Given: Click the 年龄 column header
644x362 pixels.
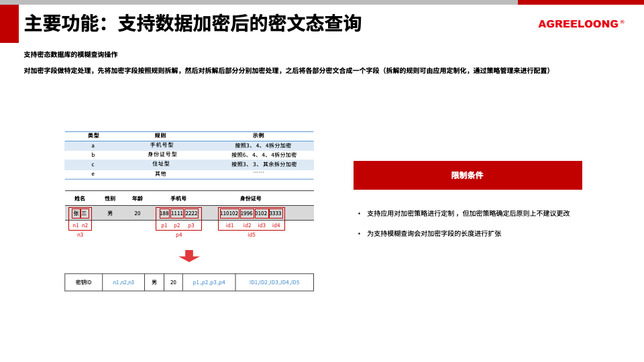Looking at the screenshot, I should 137,198.
